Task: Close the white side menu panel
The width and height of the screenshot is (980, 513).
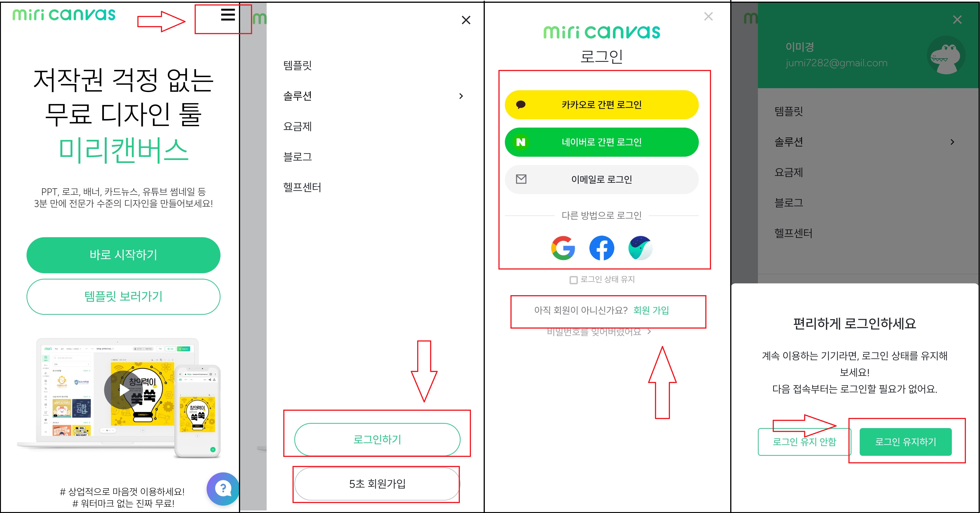Action: [466, 20]
